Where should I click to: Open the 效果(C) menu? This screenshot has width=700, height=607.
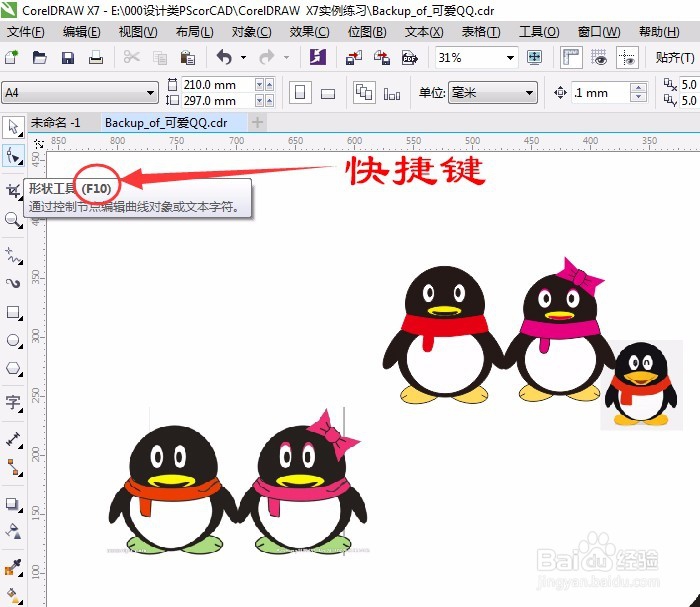(x=309, y=32)
